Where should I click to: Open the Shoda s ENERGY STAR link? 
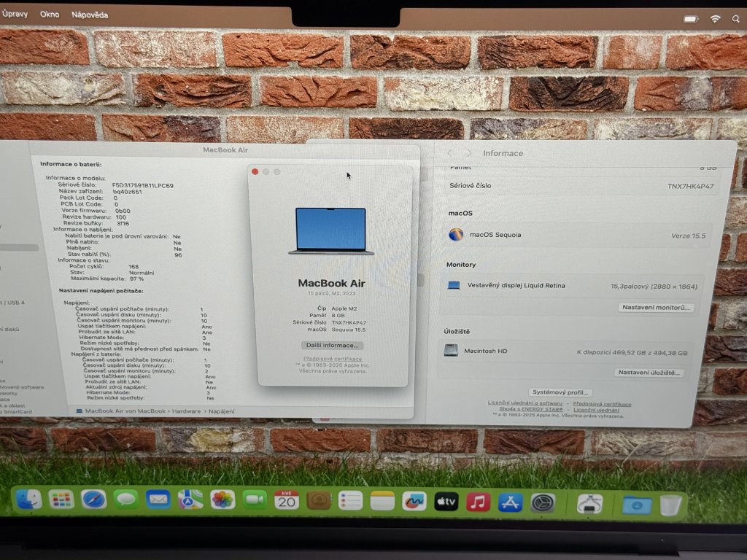(531, 409)
